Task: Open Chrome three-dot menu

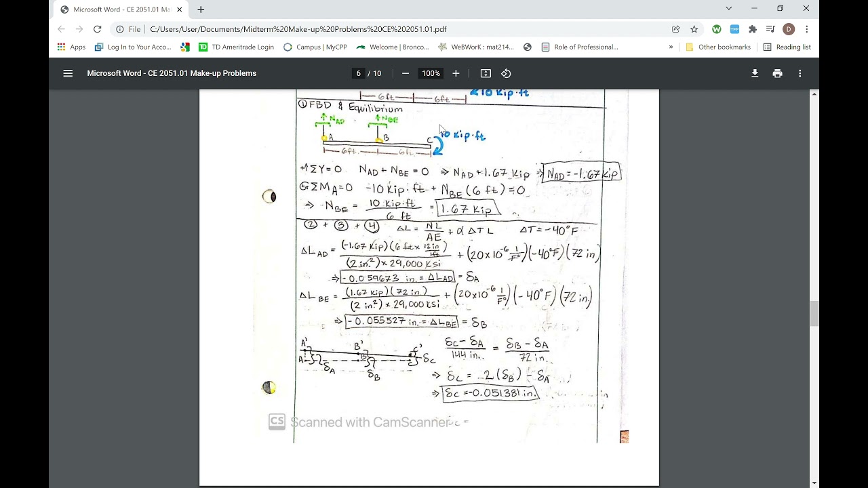Action: click(806, 29)
